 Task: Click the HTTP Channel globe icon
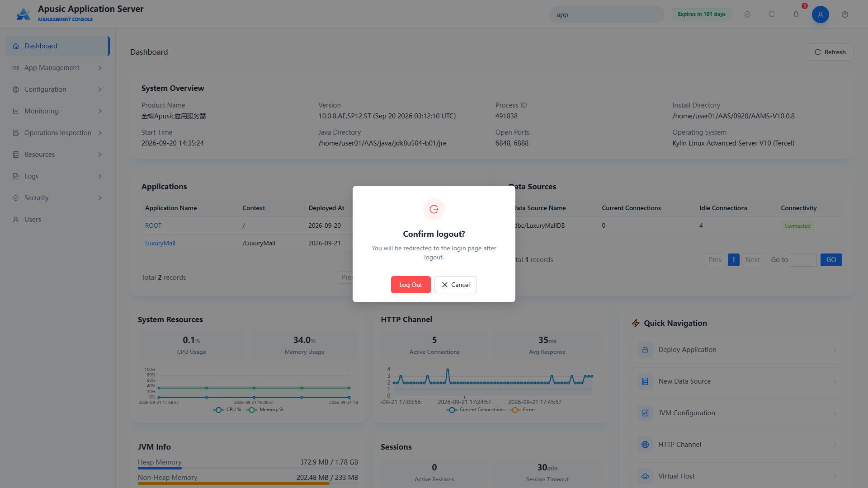tap(645, 445)
